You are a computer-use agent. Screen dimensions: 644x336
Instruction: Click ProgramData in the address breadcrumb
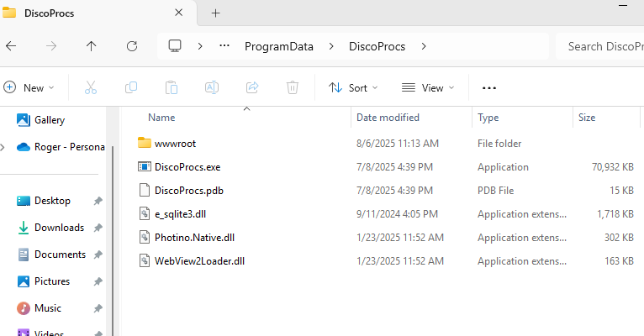coord(278,46)
